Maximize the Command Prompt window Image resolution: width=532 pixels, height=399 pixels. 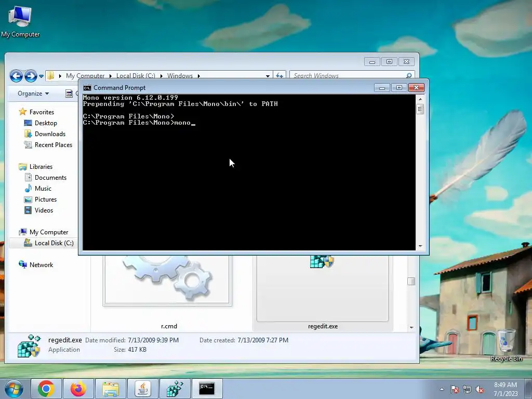[399, 87]
